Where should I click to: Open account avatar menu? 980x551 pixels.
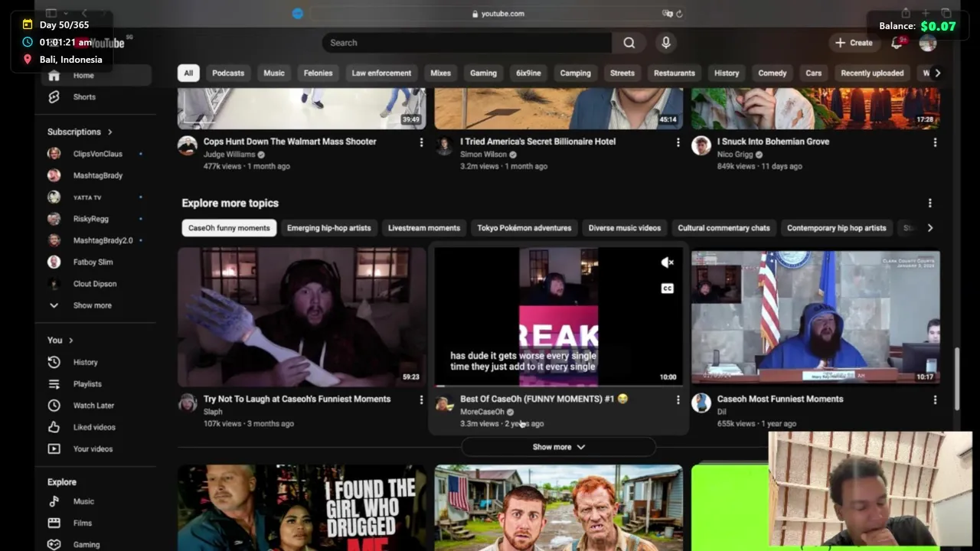click(928, 43)
